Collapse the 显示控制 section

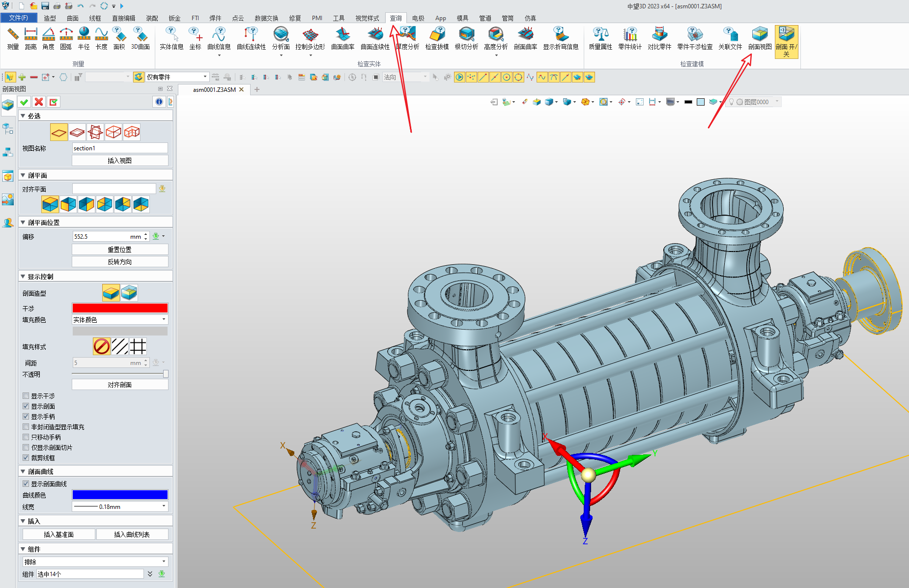pyautogui.click(x=23, y=277)
